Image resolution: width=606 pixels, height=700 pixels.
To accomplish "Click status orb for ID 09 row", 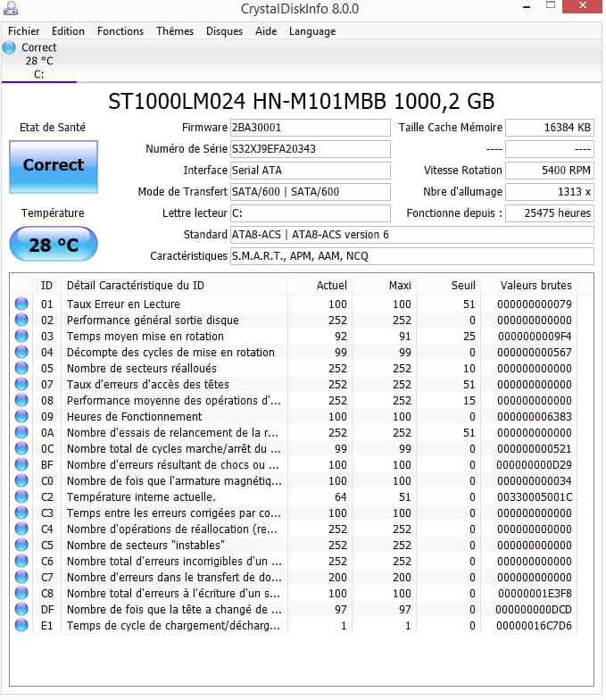I will [21, 416].
